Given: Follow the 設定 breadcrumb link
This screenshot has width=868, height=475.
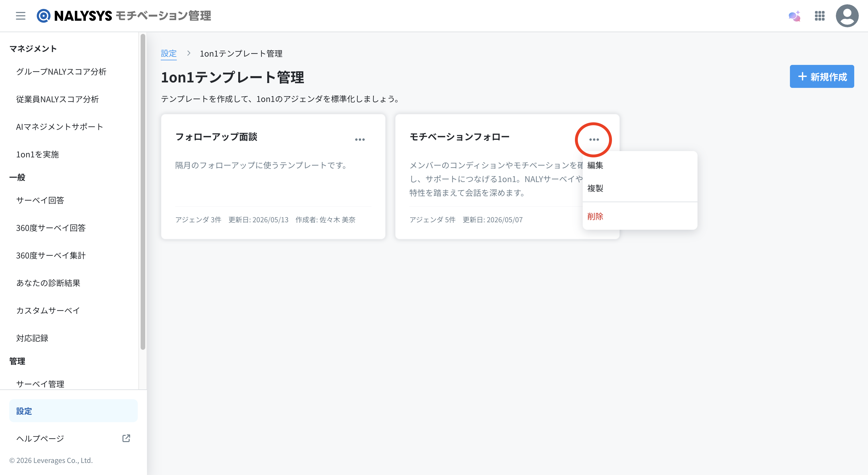Looking at the screenshot, I should (168, 53).
